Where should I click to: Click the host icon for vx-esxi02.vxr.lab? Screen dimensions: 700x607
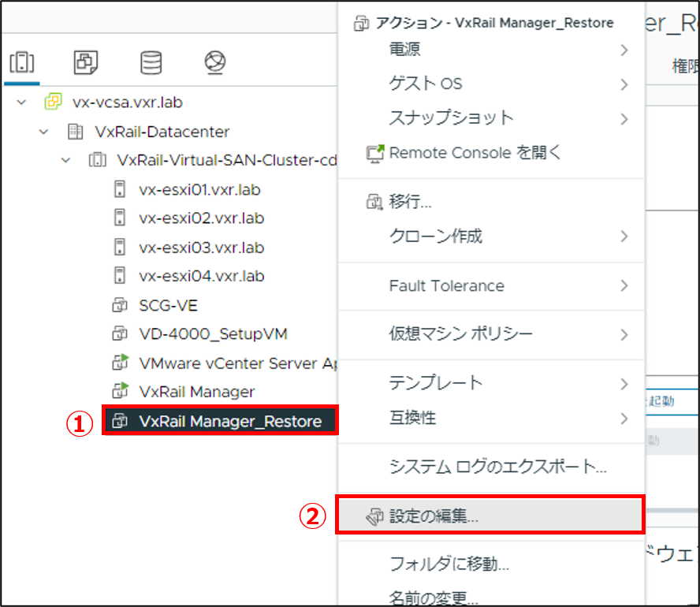click(x=120, y=218)
